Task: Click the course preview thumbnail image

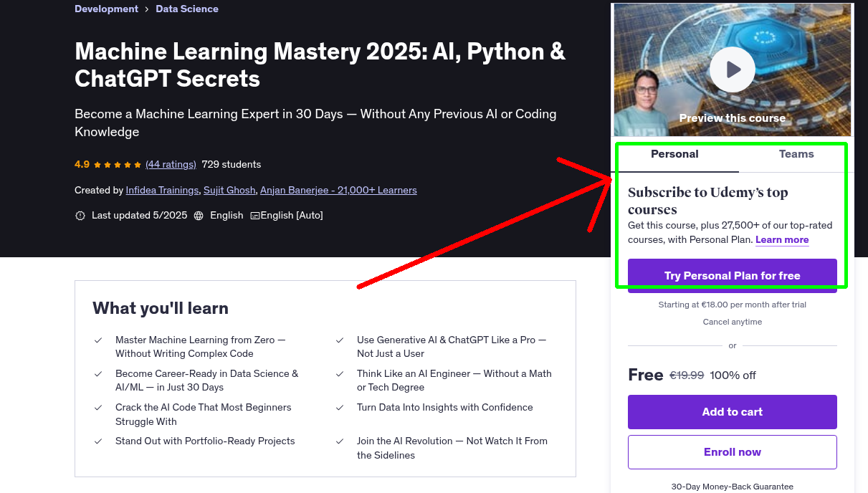Action: click(x=733, y=70)
